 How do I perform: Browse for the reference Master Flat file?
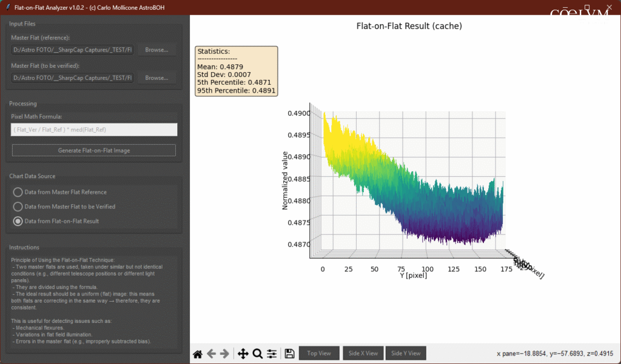pyautogui.click(x=156, y=50)
